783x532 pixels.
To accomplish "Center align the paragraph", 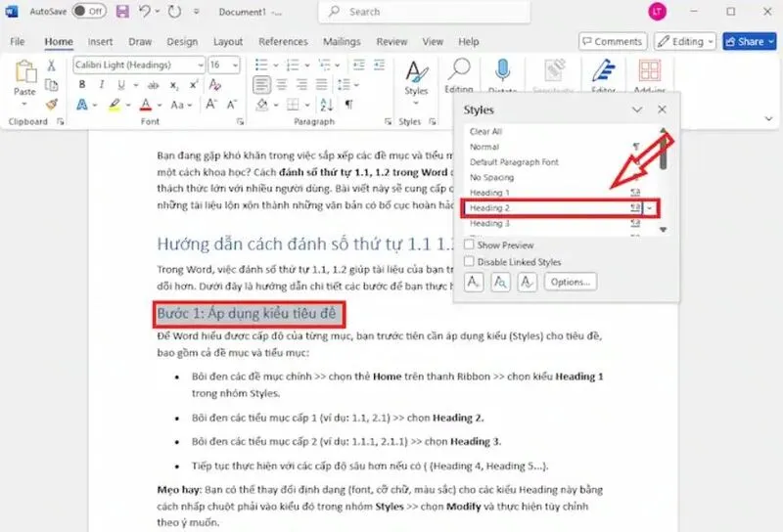I will pyautogui.click(x=282, y=85).
